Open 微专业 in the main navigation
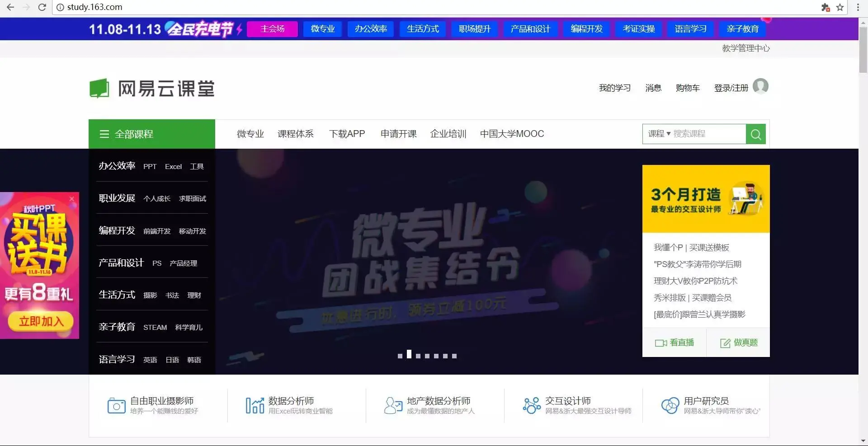Image resolution: width=868 pixels, height=446 pixels. [x=250, y=134]
